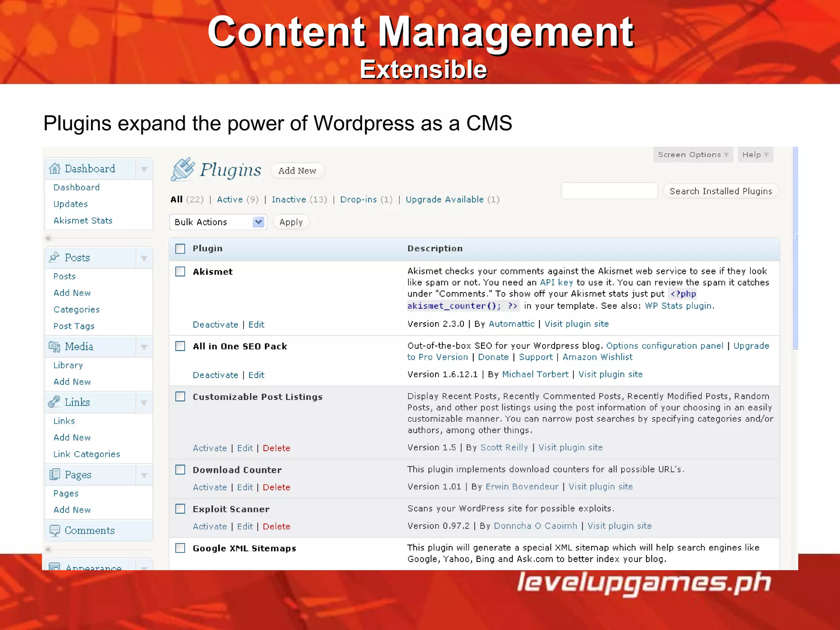
Task: Show the Inactive (13) plugins filter
Action: 299,199
